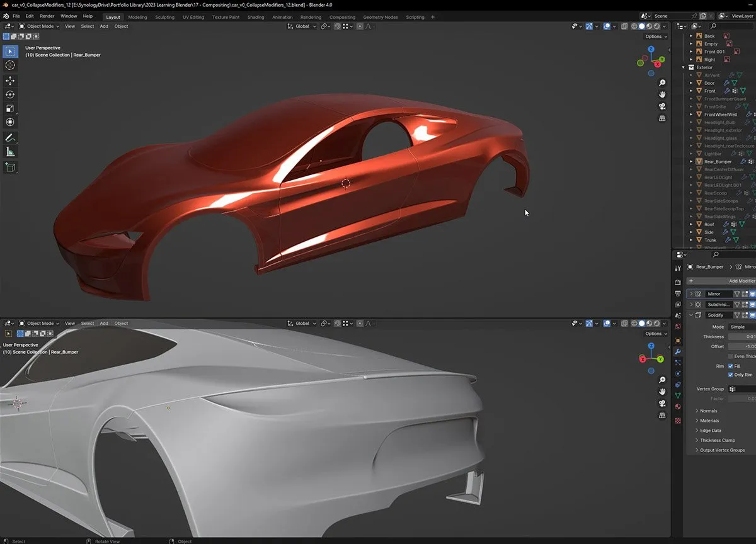Expand the Normals section in Solidify modifier
756x544 pixels.
(x=708, y=411)
